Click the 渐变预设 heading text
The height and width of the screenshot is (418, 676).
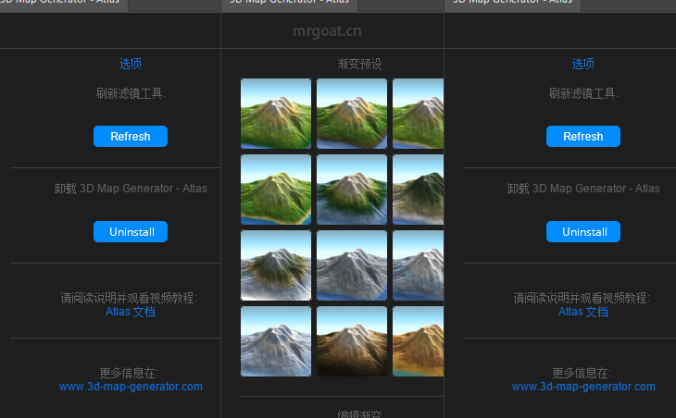click(360, 64)
